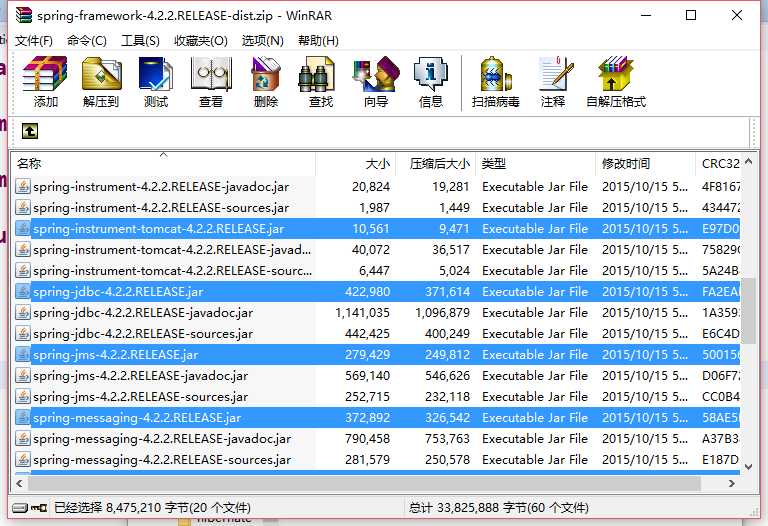Select spring-instrument-4.2.2.RELEASE-sources.jar
This screenshot has height=526, width=768.
click(376, 208)
